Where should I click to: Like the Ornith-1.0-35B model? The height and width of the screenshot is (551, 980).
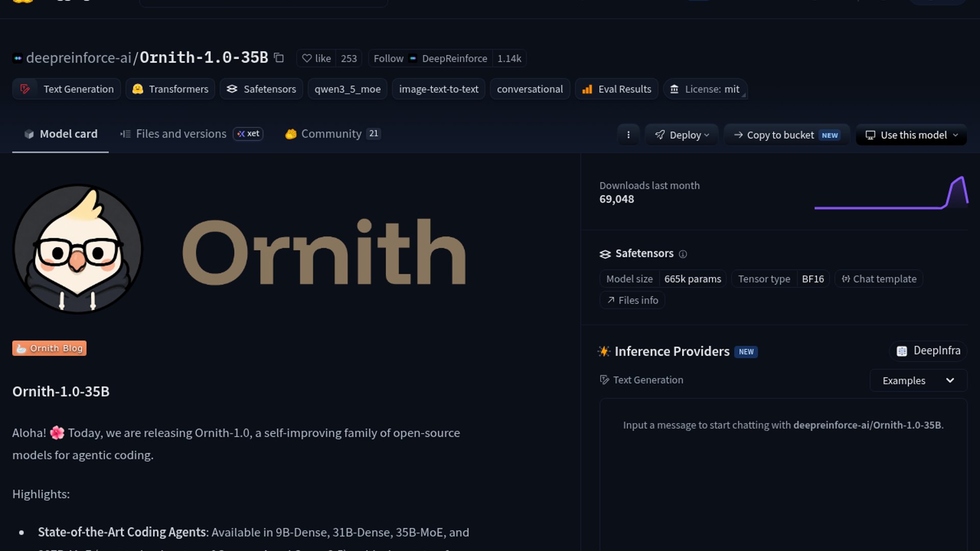(316, 58)
